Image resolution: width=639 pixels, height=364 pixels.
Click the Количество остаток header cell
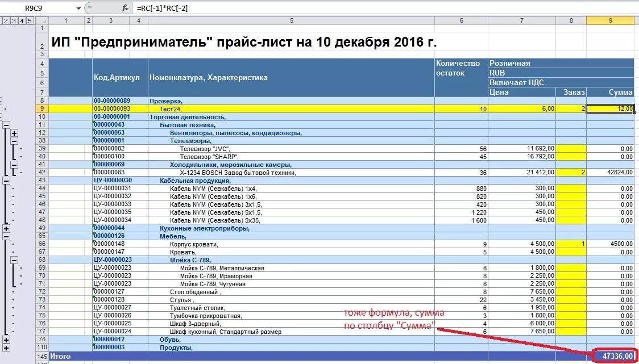461,77
